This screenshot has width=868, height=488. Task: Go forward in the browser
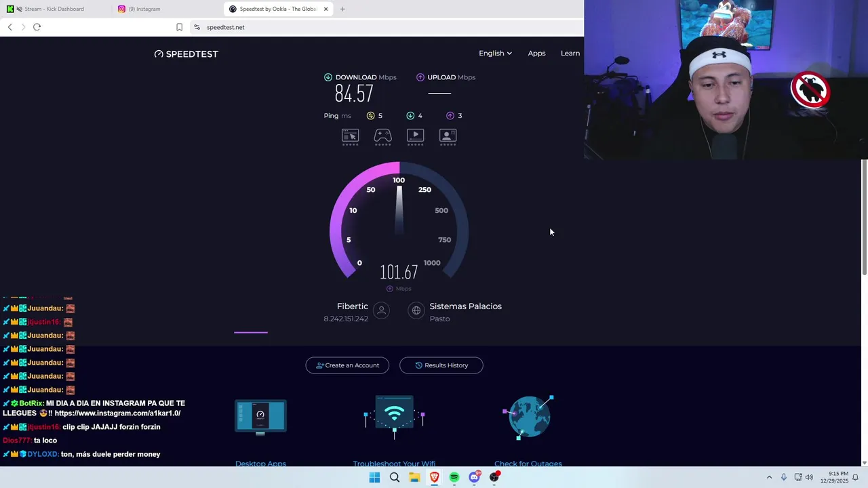23,27
